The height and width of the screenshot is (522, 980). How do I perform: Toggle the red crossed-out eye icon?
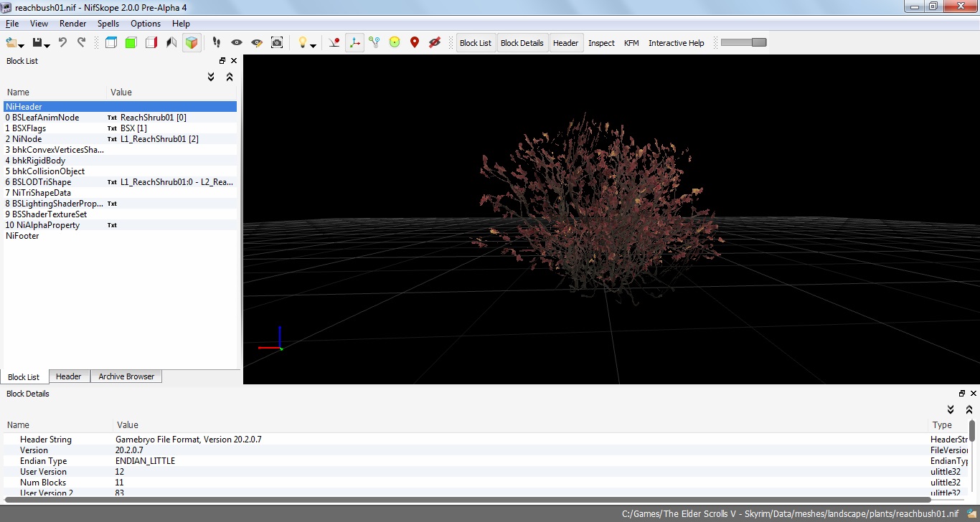pos(434,43)
